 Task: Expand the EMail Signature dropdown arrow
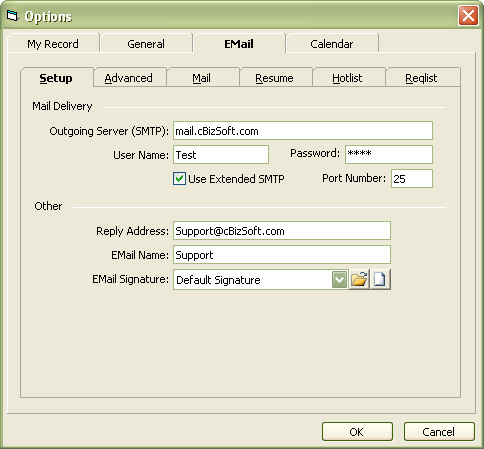pyautogui.click(x=340, y=279)
